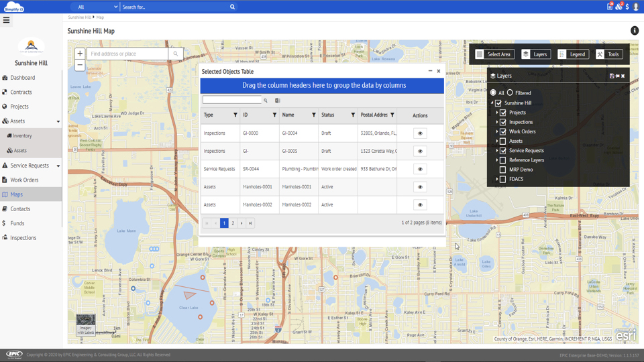Image resolution: width=644 pixels, height=362 pixels.
Task: View the SR-0044 service request row
Action: [420, 169]
